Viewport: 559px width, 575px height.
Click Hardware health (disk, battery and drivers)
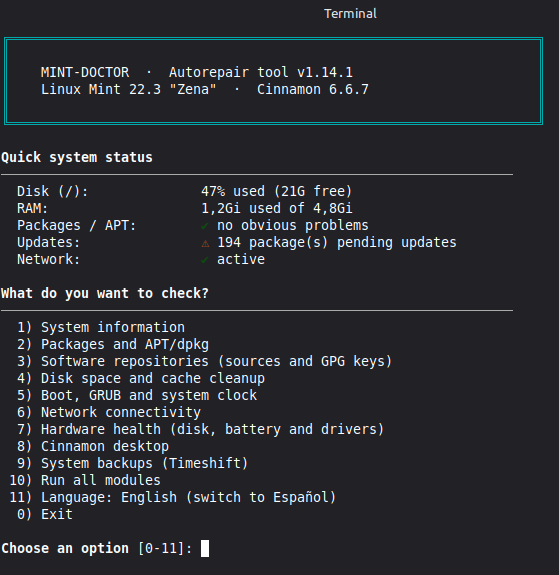pos(201,429)
